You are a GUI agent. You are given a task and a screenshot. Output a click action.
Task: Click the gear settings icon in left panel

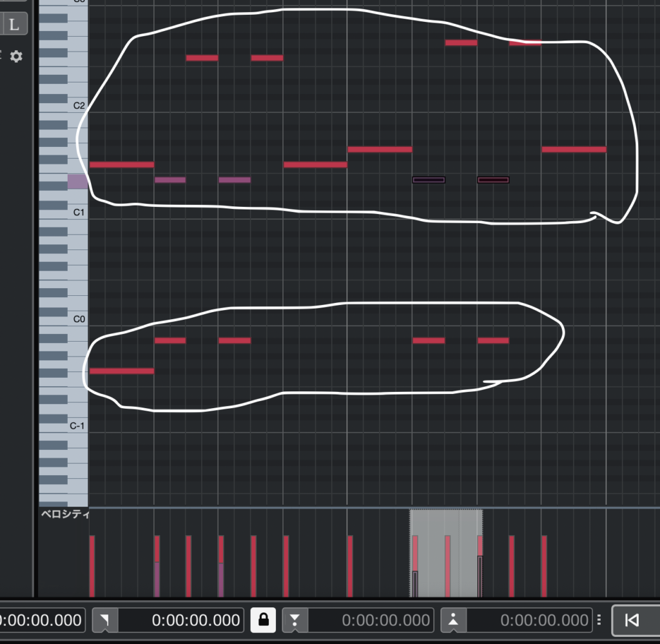[x=15, y=57]
